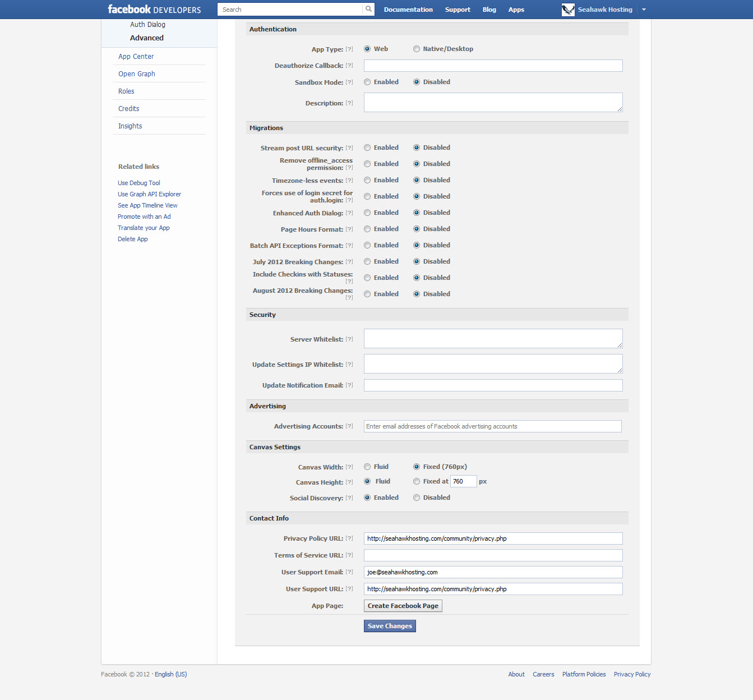This screenshot has width=753, height=700.
Task: Open Use Graph API Explorer link
Action: (149, 194)
